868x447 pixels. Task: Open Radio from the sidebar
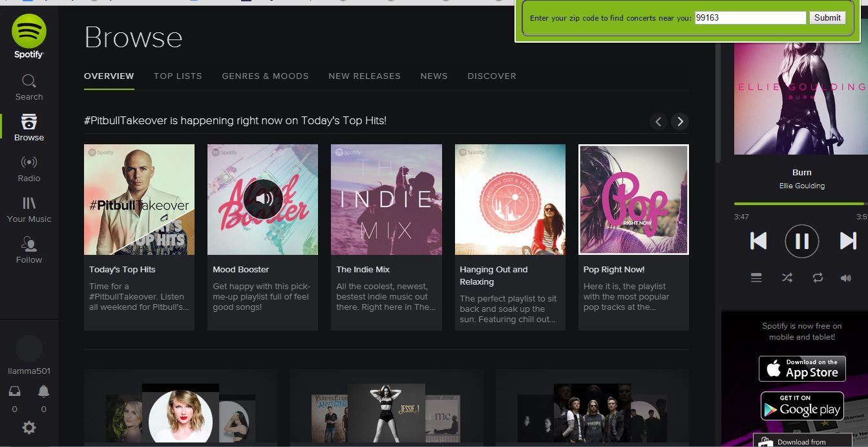(x=29, y=169)
